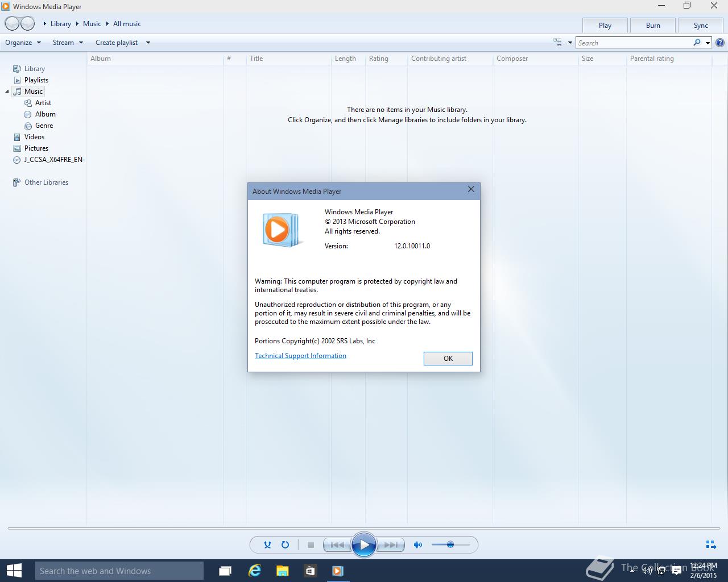This screenshot has height=582, width=728.
Task: Sort by the Size column header
Action: point(602,59)
